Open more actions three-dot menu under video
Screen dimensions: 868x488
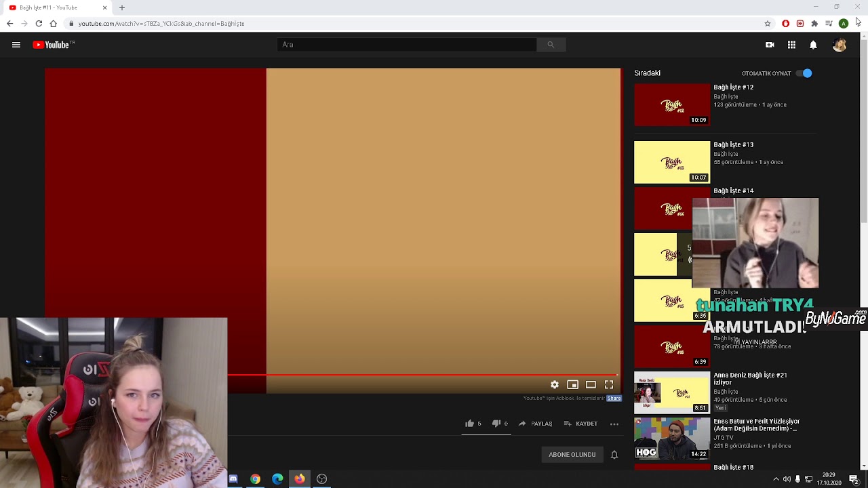pyautogui.click(x=614, y=424)
